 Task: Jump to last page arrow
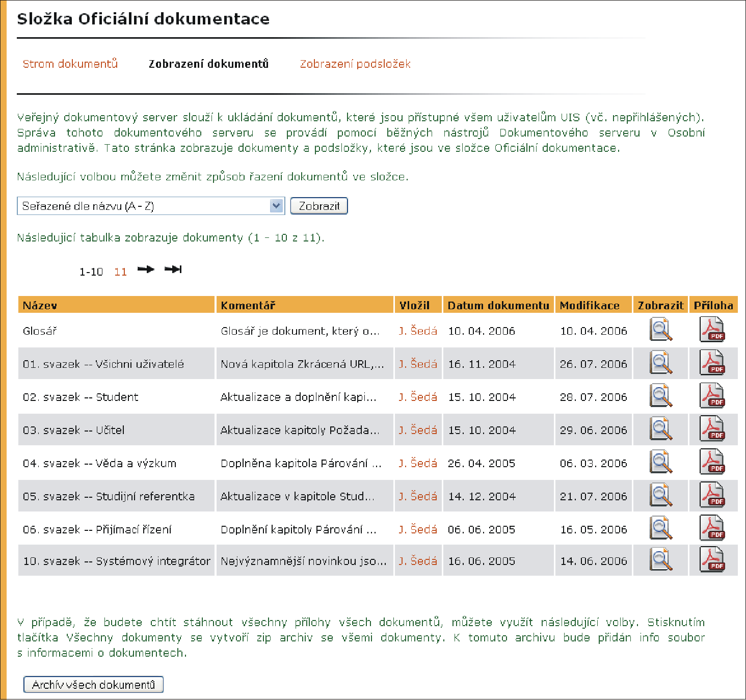pos(173,269)
